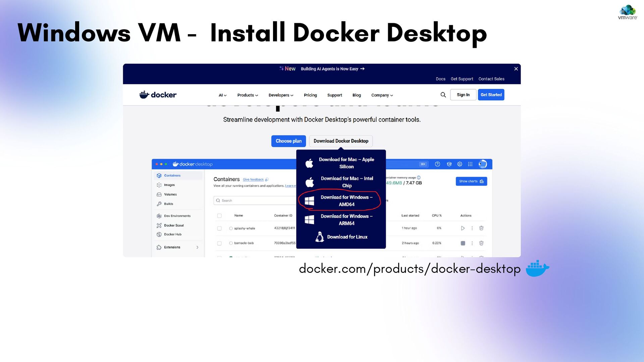Toggle the select-all checkbox in the table header
This screenshot has height=362, width=644.
click(x=219, y=216)
